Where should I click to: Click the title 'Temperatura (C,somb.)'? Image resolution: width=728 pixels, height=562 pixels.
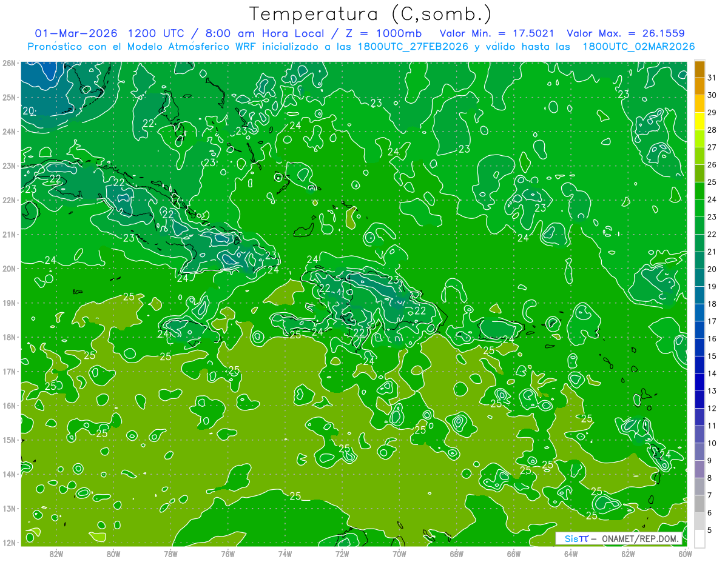(371, 14)
